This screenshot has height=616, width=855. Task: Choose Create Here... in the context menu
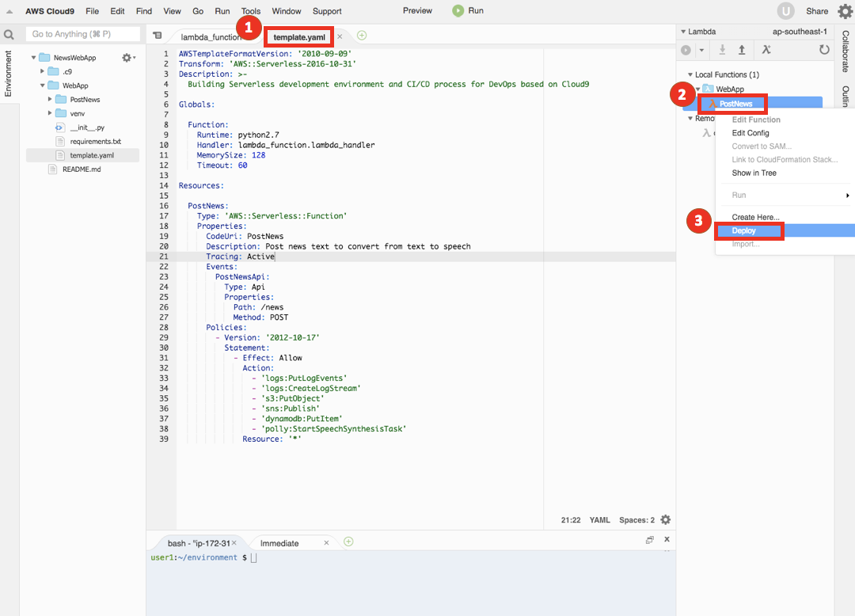pos(756,217)
